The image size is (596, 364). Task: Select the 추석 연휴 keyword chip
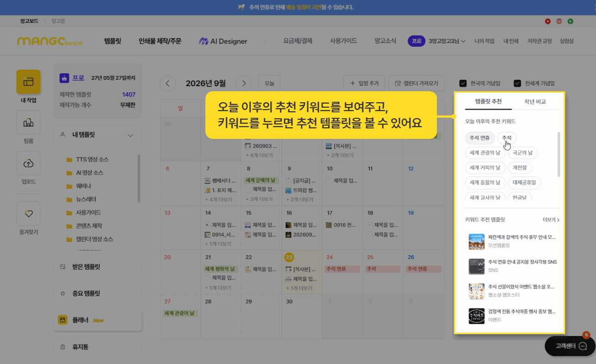point(480,138)
